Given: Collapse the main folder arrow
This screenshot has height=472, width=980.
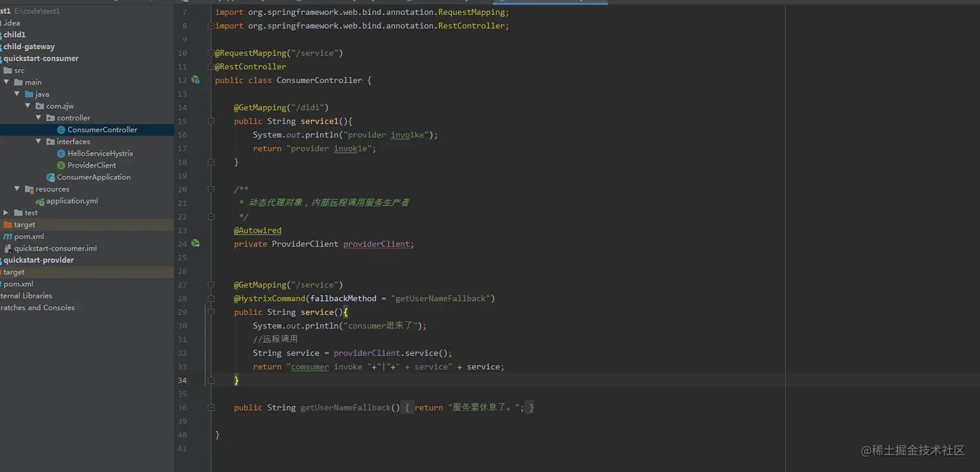Looking at the screenshot, I should tap(6, 82).
